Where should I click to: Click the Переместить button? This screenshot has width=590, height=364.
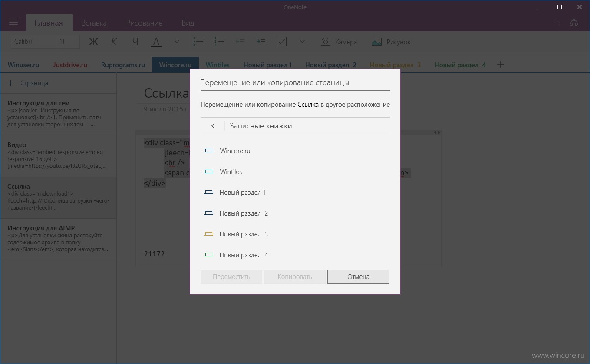point(231,277)
